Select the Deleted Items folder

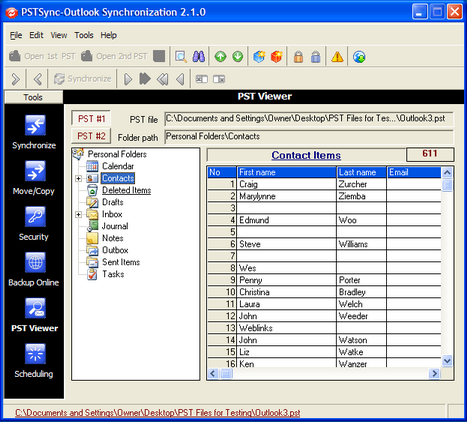[x=126, y=190]
